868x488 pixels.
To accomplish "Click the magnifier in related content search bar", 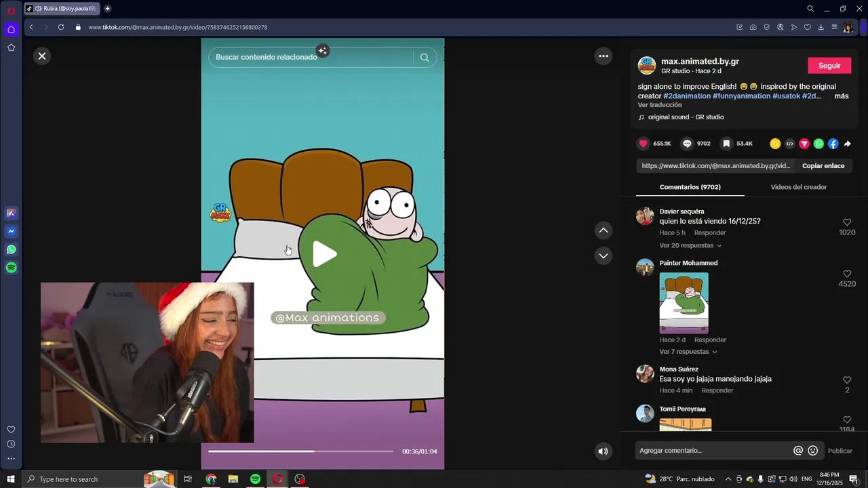I will (425, 58).
